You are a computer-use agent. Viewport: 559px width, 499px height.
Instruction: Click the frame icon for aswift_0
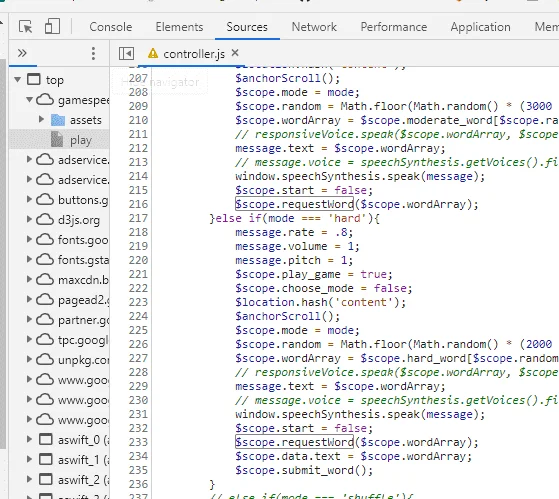coord(46,439)
